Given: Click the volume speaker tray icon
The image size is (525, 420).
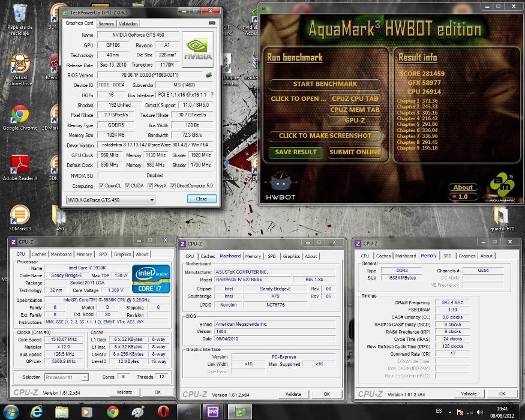Looking at the screenshot, I should point(480,412).
